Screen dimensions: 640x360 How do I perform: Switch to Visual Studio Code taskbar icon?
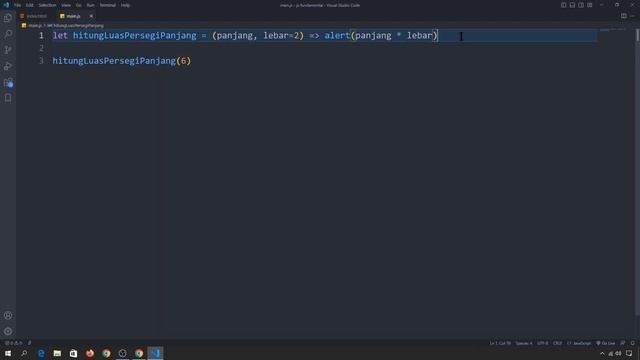(x=155, y=353)
